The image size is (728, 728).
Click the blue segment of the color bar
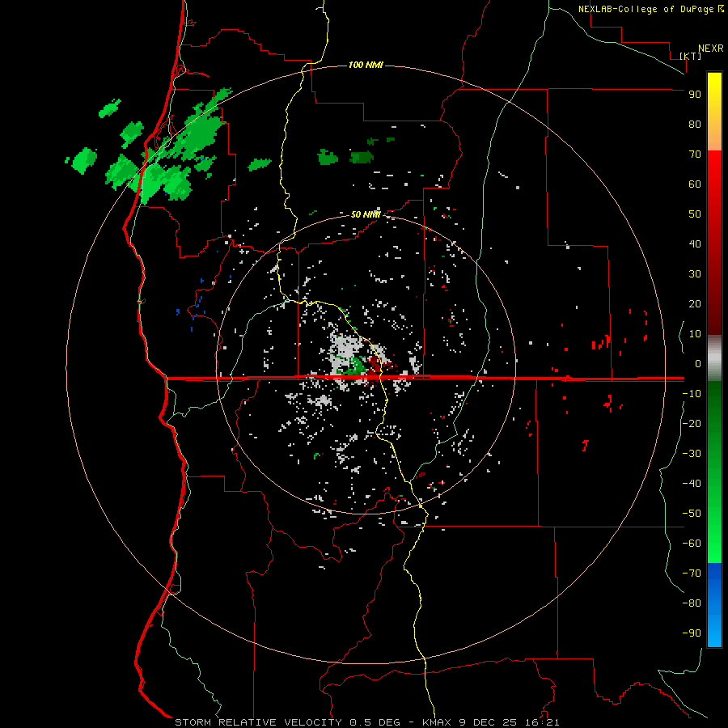pos(714,605)
